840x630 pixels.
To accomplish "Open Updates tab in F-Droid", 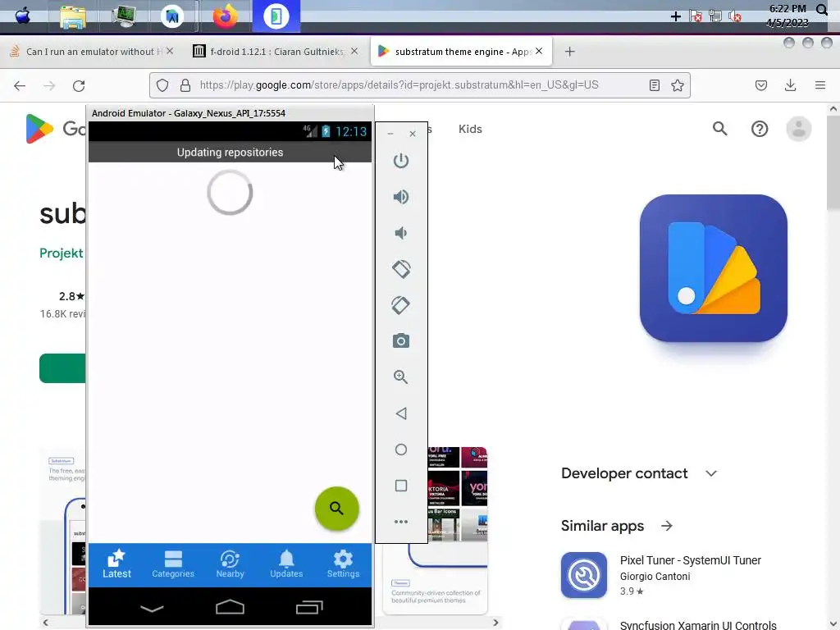I will point(286,564).
